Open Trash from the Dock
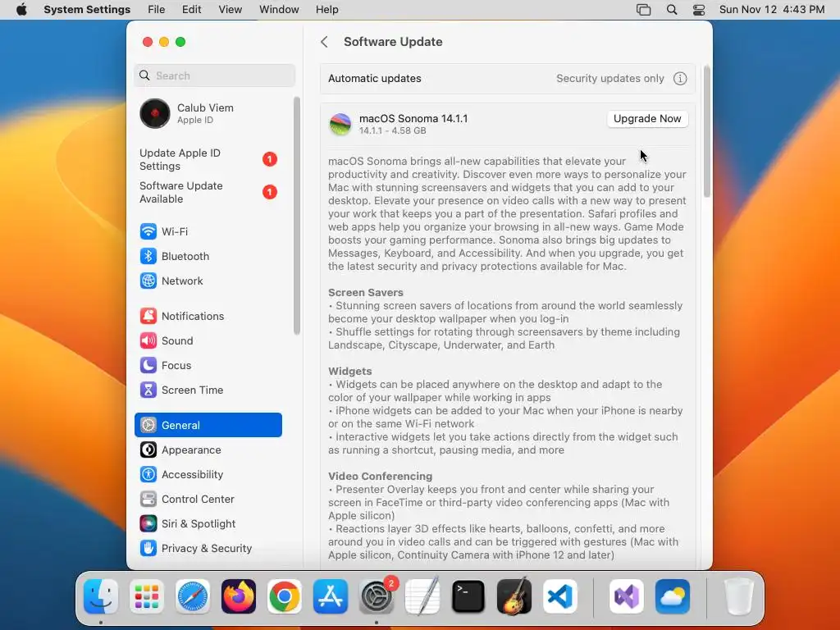Viewport: 840px width, 630px height. tap(739, 596)
